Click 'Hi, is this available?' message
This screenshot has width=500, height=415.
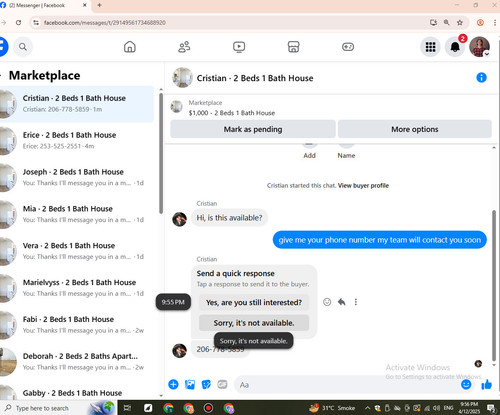pos(229,218)
